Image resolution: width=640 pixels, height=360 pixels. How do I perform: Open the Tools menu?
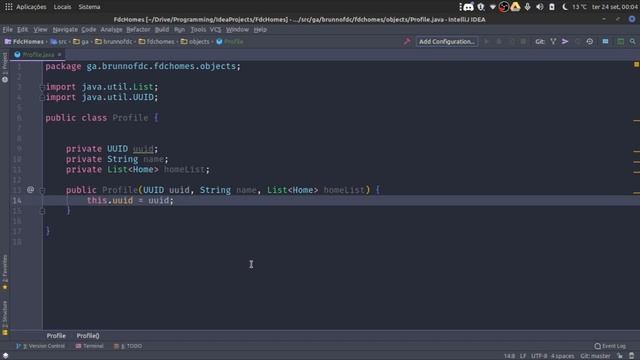[198, 29]
